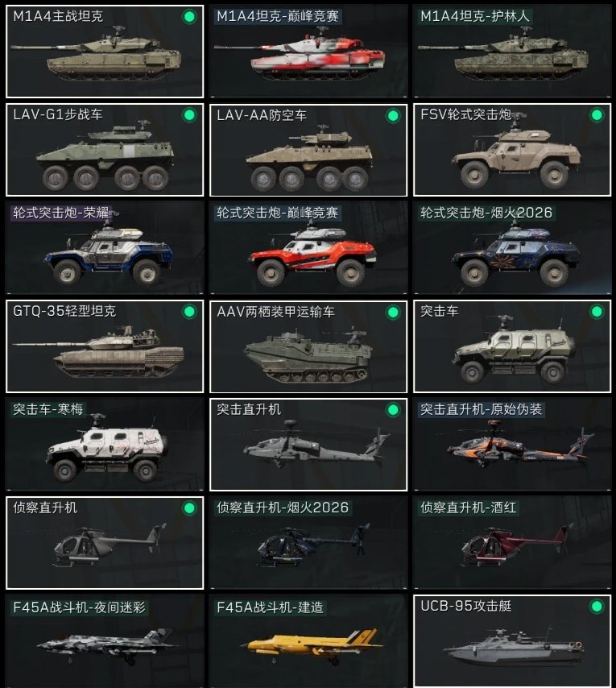Choose 侦察直升机-酒红 wine-red skin
Screen dimensions: 616x688
click(x=512, y=543)
